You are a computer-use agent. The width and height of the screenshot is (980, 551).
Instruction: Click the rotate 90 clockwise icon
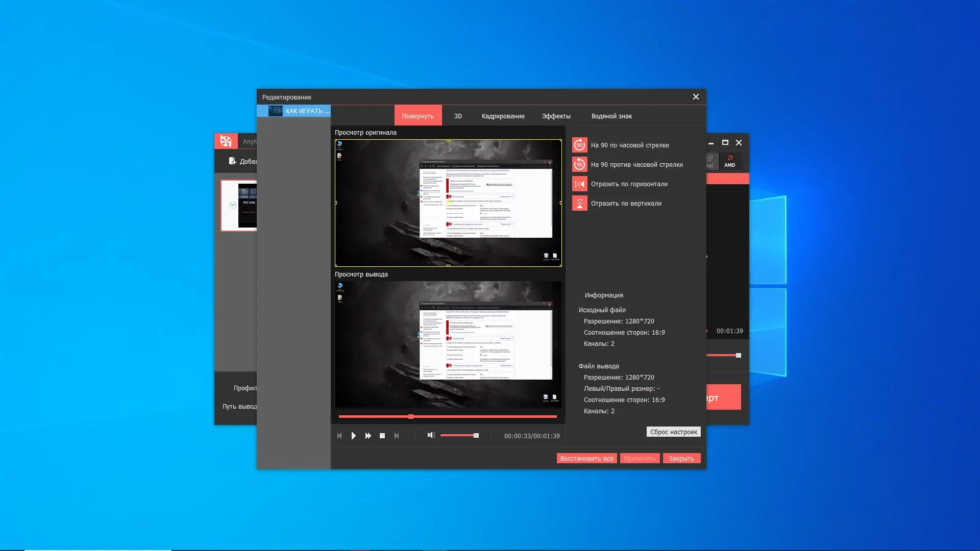point(579,145)
